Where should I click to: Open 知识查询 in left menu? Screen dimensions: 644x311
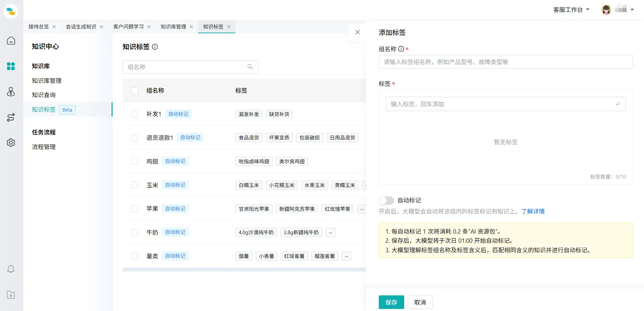44,95
